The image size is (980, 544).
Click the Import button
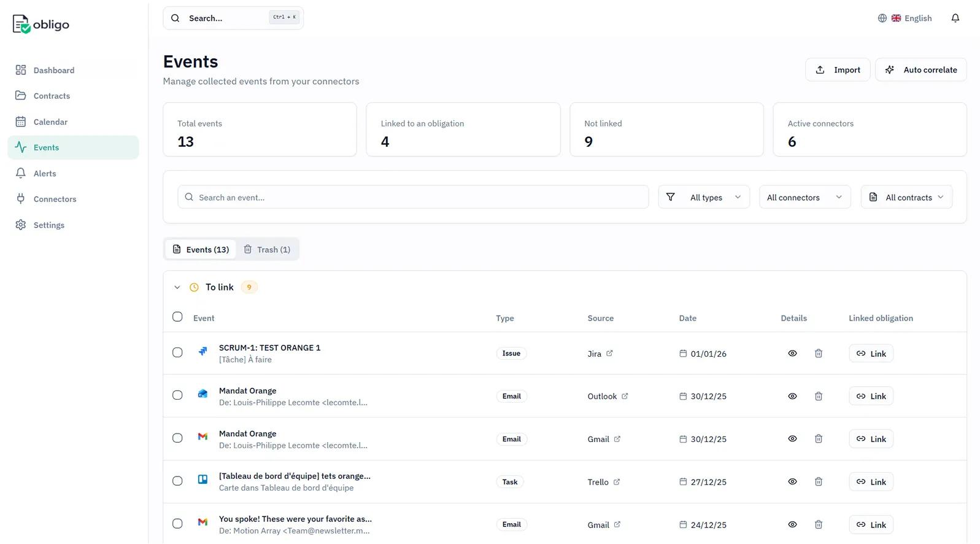(838, 70)
